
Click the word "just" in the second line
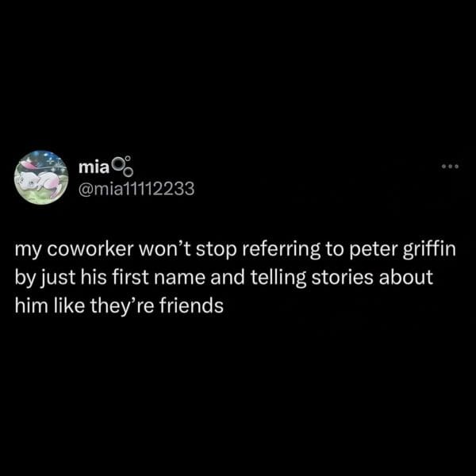(59, 278)
